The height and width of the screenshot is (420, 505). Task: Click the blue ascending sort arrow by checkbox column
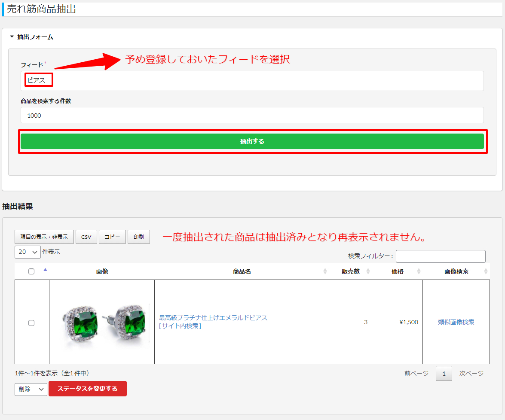point(46,270)
